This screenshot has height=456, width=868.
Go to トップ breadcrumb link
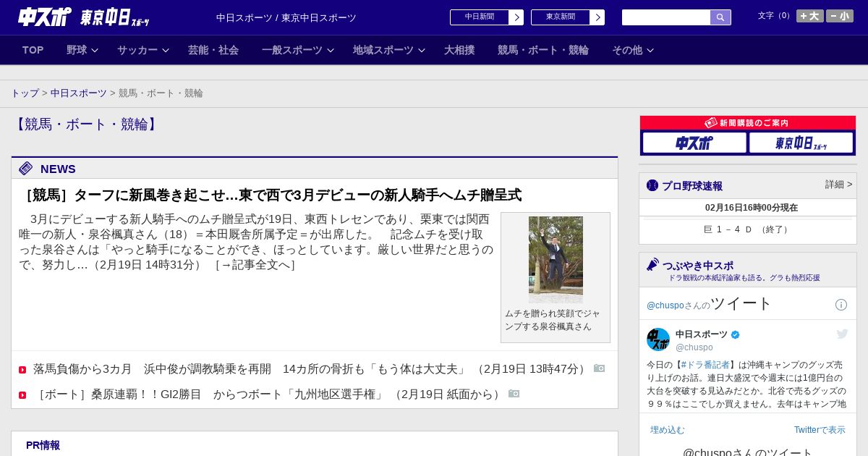[25, 93]
